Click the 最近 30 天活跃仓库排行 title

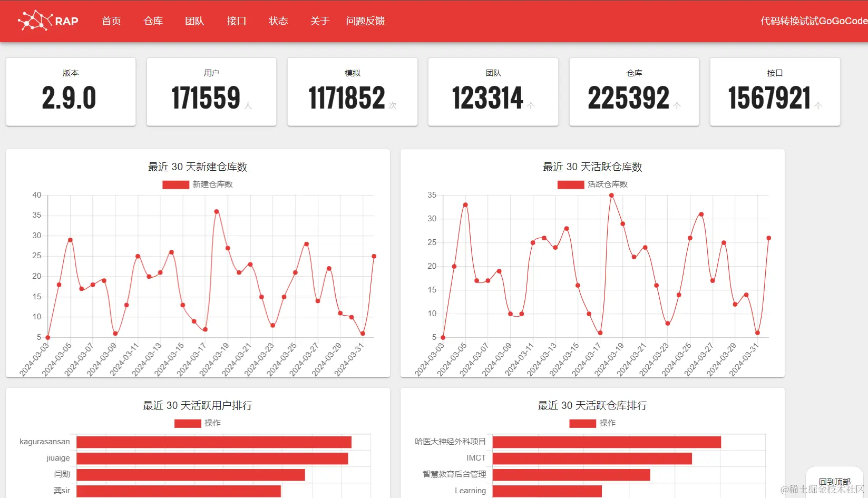(x=592, y=406)
